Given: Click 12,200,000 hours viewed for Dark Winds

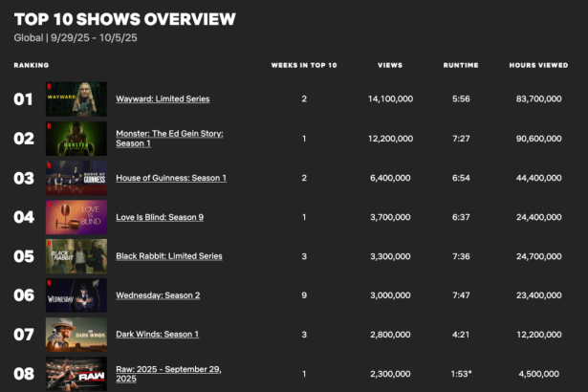Looking at the screenshot, I should (539, 335).
